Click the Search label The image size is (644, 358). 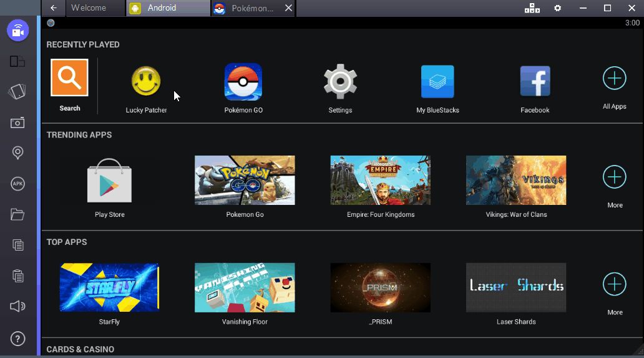pyautogui.click(x=70, y=108)
